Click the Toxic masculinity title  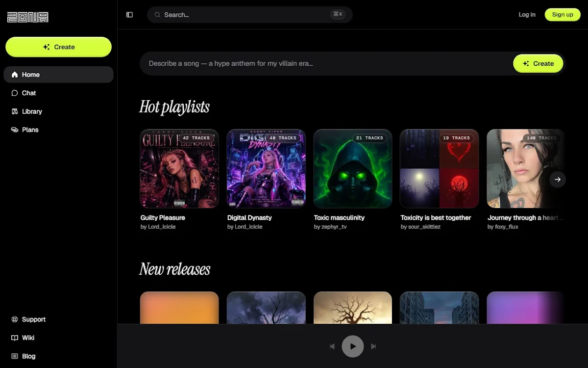[x=339, y=217]
